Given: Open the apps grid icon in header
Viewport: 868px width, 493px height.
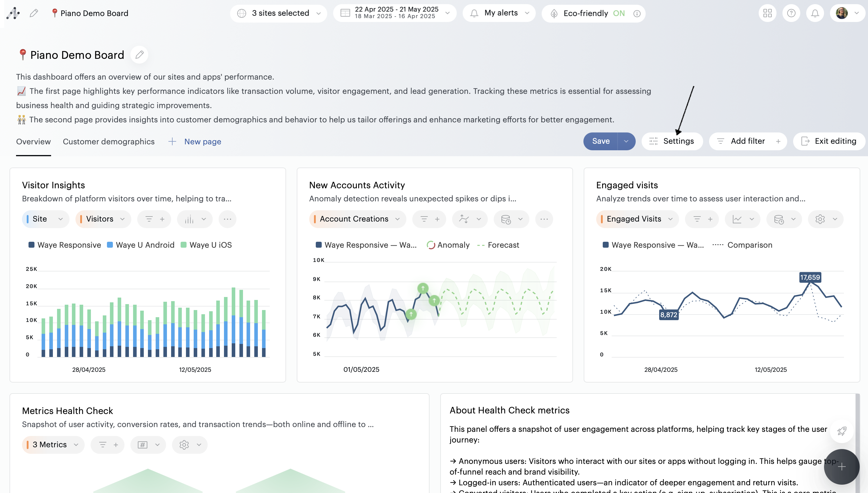Looking at the screenshot, I should (767, 13).
